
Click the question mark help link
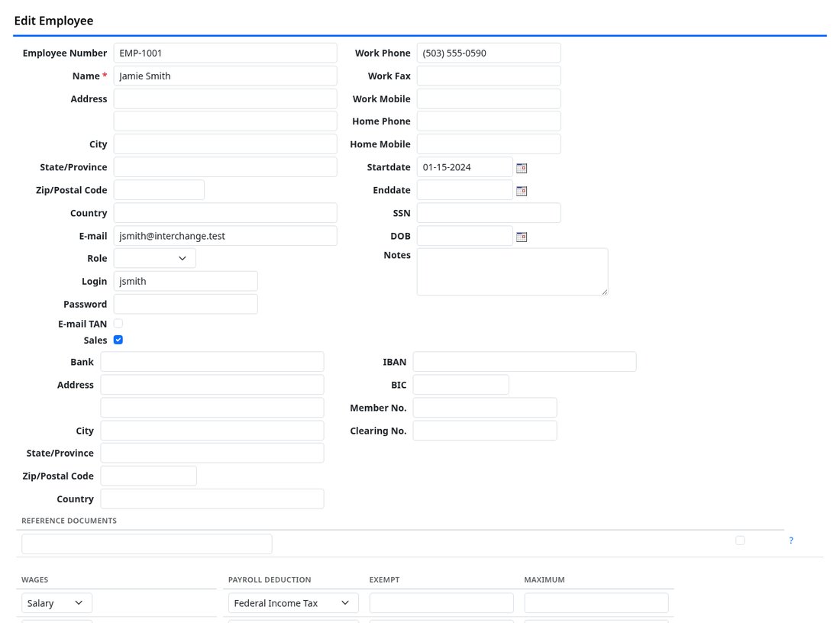pos(790,540)
